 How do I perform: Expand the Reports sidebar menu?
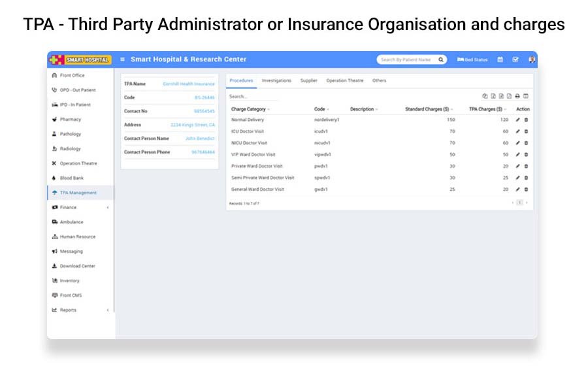click(80, 310)
